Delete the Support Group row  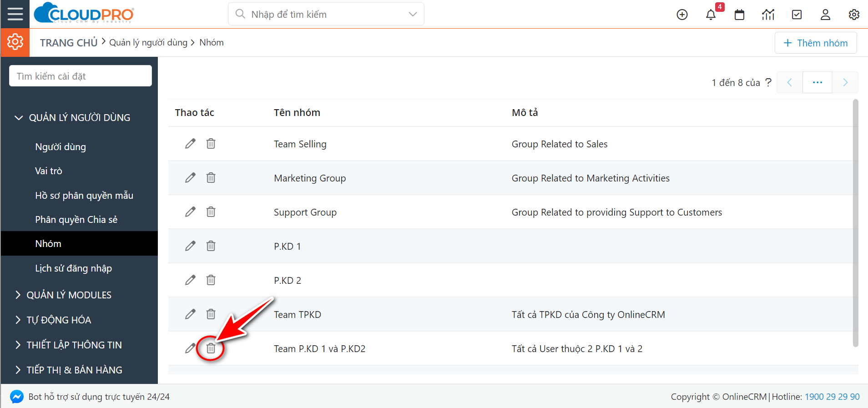(x=211, y=212)
